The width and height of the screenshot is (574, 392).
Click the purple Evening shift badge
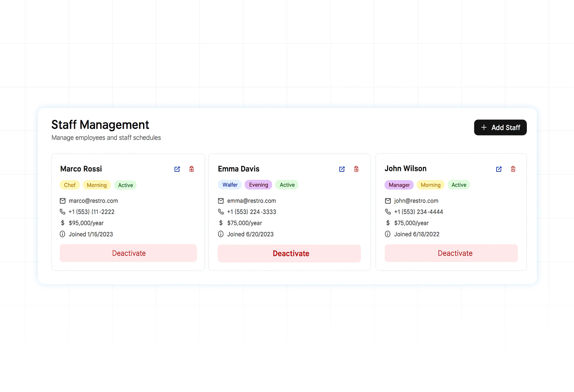click(x=258, y=185)
